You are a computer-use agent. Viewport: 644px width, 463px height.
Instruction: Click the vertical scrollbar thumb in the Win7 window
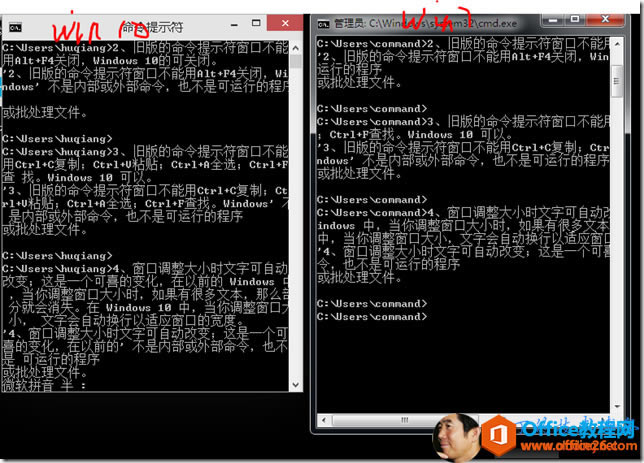616,81
